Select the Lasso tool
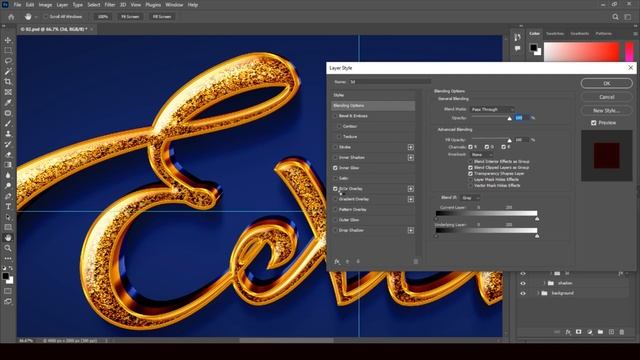This screenshot has height=360, width=640. (x=8, y=61)
